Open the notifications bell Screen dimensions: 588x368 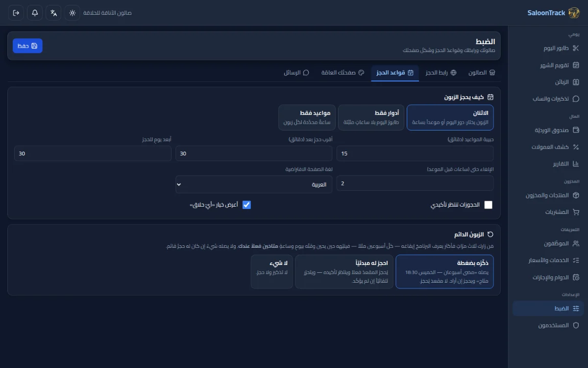pos(35,13)
